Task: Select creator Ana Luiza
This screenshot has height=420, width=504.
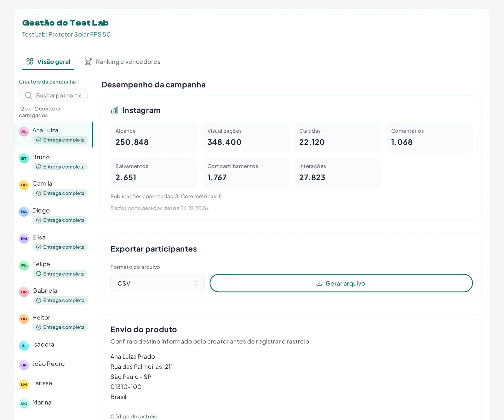Action: click(x=53, y=135)
